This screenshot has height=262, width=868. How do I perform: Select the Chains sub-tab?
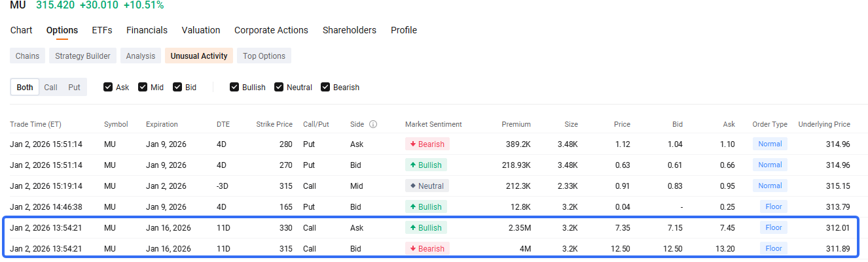(27, 56)
